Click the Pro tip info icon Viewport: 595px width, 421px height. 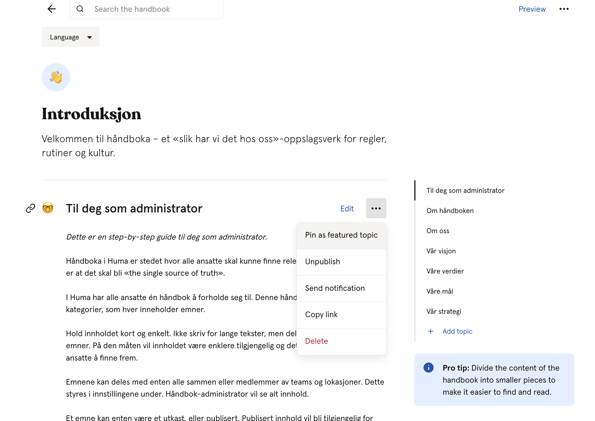tap(428, 367)
